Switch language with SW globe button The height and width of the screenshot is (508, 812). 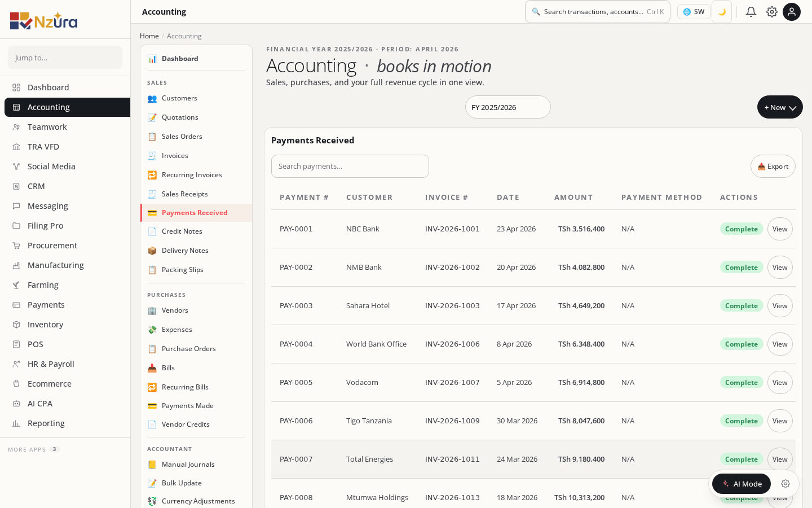click(x=694, y=12)
